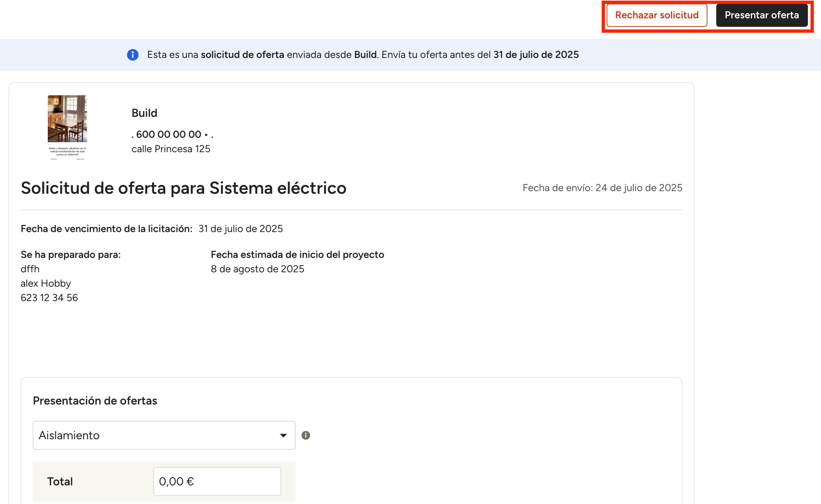Click the contact name alex Hobby
The width and height of the screenshot is (821, 504).
coord(46,283)
